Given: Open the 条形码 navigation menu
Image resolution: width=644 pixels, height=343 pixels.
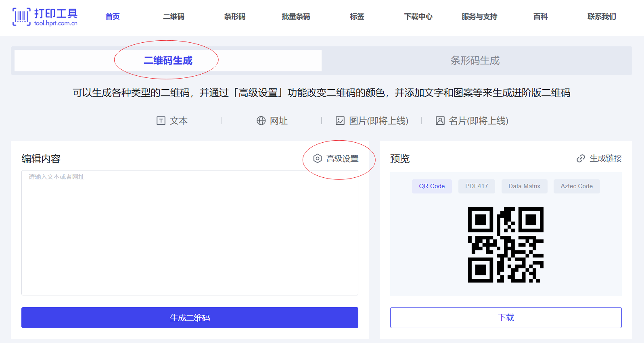Looking at the screenshot, I should tap(235, 17).
